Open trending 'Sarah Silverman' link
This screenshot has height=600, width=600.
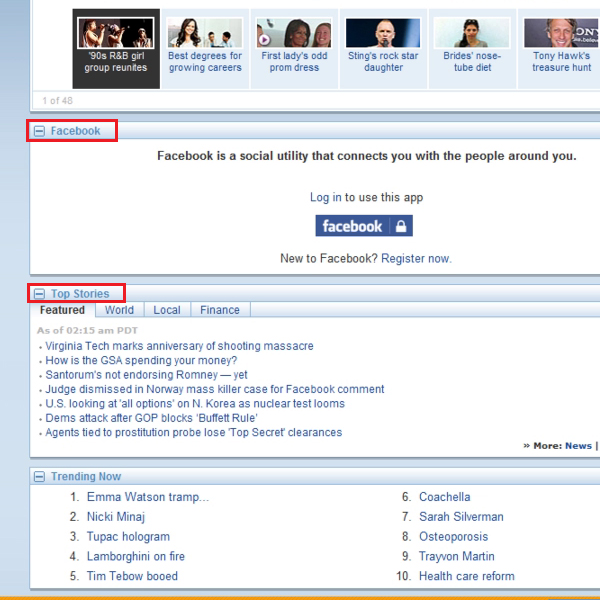tap(461, 517)
